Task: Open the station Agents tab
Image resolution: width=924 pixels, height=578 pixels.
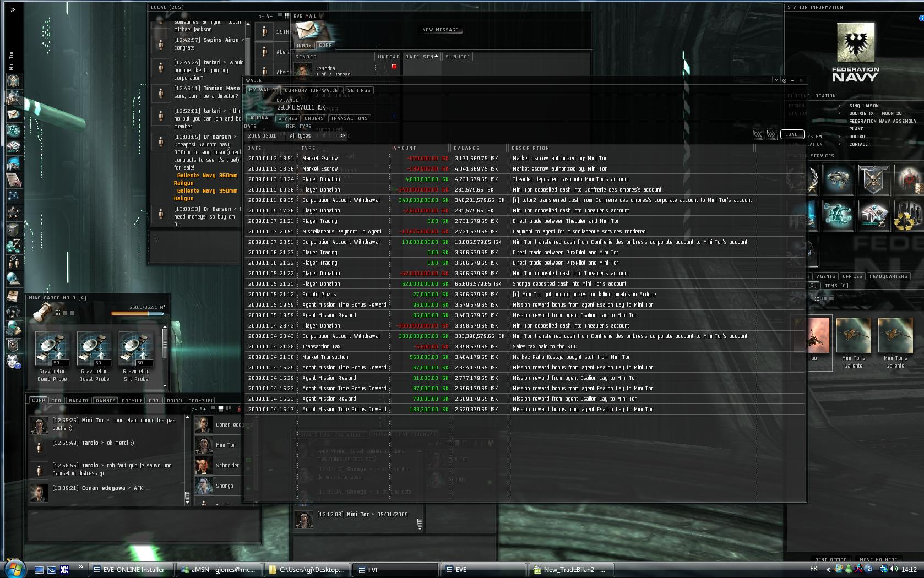Action: [826, 276]
